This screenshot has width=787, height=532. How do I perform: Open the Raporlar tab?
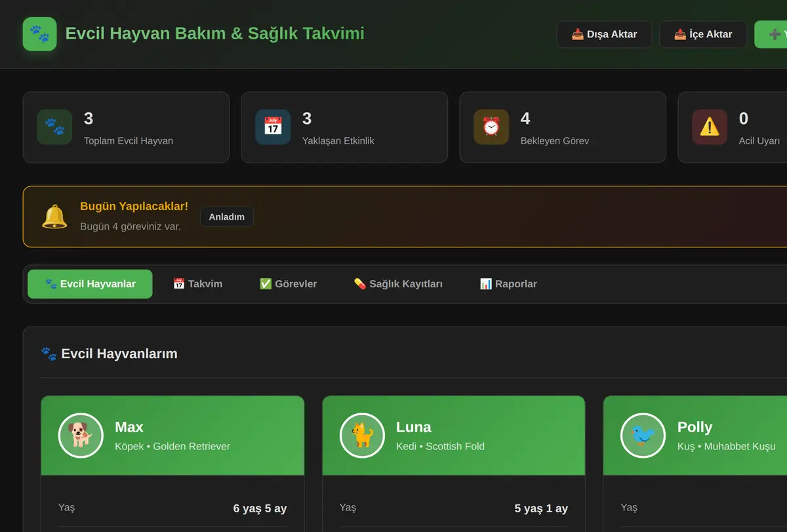pyautogui.click(x=508, y=284)
